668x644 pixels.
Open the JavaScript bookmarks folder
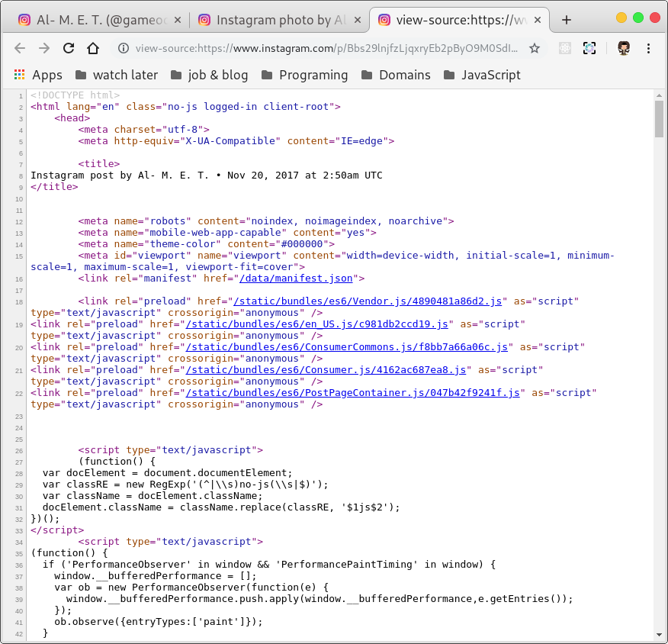pyautogui.click(x=482, y=75)
